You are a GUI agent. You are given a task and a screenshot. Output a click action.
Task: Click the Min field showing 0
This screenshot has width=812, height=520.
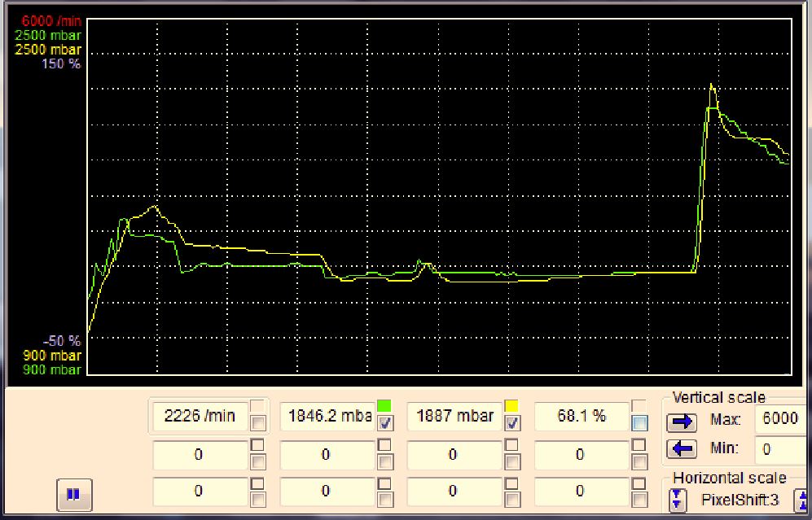tap(782, 448)
